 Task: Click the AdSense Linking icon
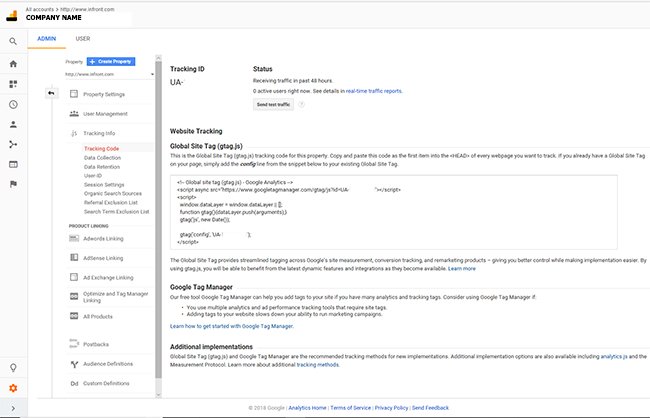coord(74,258)
